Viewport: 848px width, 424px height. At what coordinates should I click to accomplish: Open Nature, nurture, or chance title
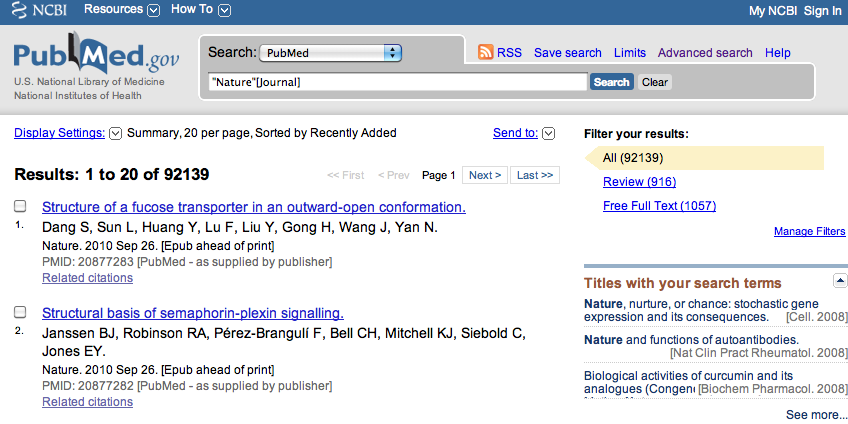(701, 310)
